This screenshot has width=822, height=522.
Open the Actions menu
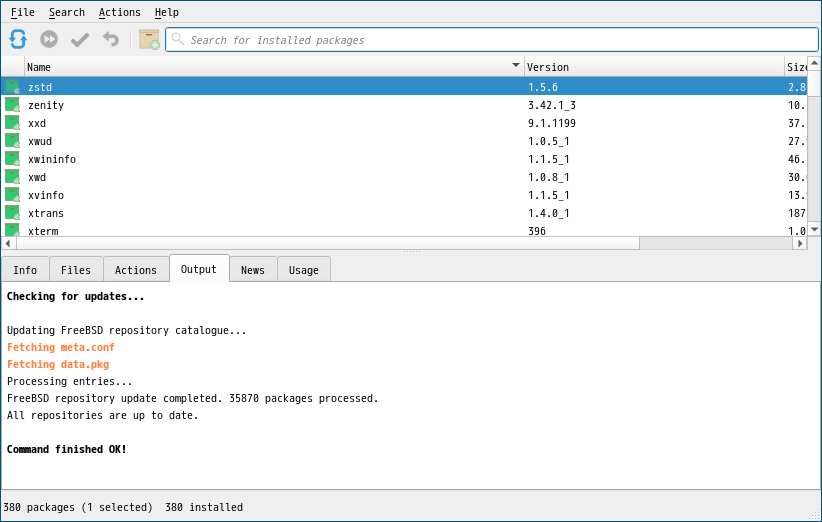click(x=119, y=12)
